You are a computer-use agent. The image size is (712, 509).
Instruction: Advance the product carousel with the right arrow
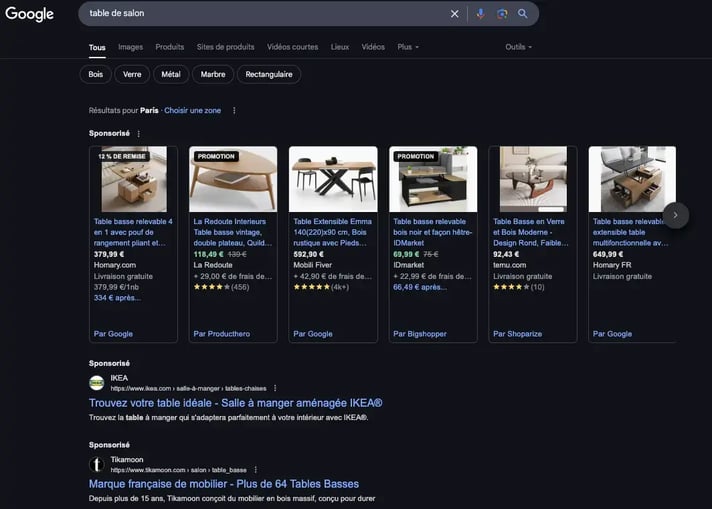[x=675, y=215]
